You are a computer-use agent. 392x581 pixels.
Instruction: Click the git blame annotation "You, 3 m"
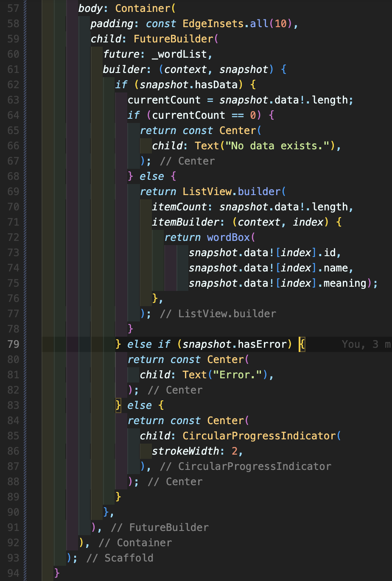(366, 344)
